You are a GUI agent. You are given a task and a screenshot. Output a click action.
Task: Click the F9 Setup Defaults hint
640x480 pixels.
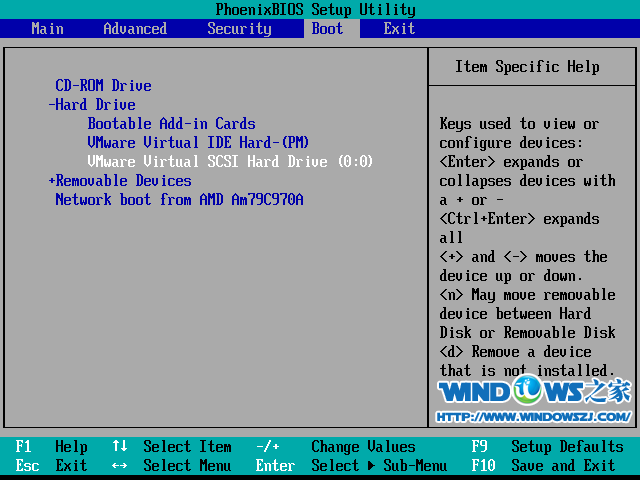548,447
